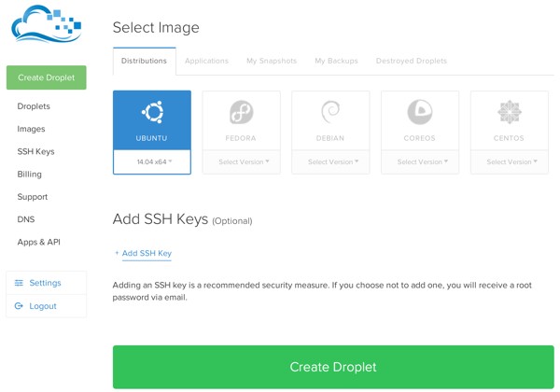Open CentOS Select Version dropdown
The height and width of the screenshot is (392, 560).
tap(510, 161)
